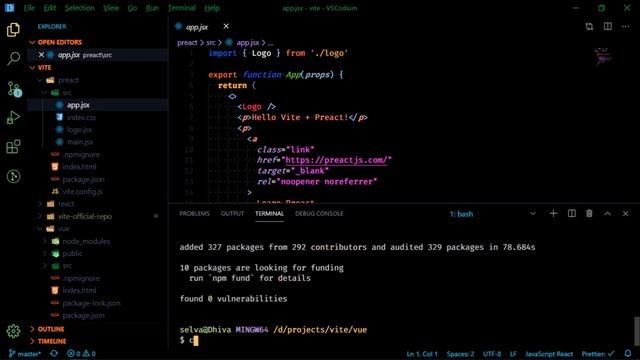Open the Selection menu

80,8
